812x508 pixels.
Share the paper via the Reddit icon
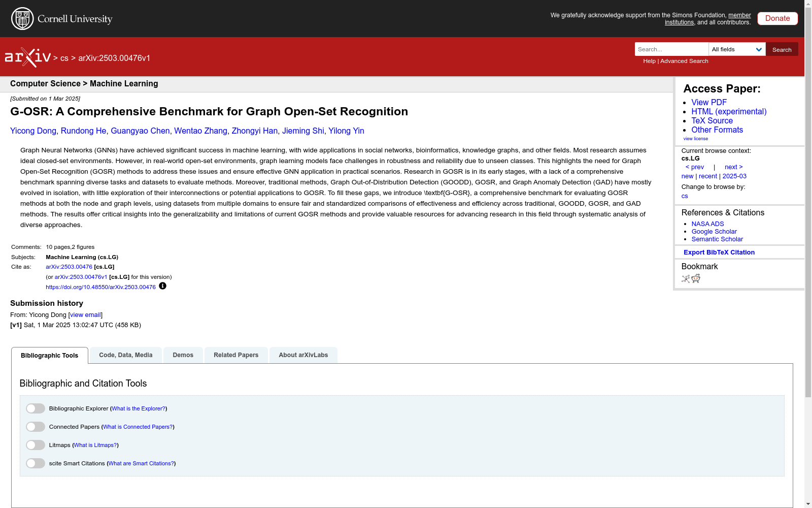(696, 278)
